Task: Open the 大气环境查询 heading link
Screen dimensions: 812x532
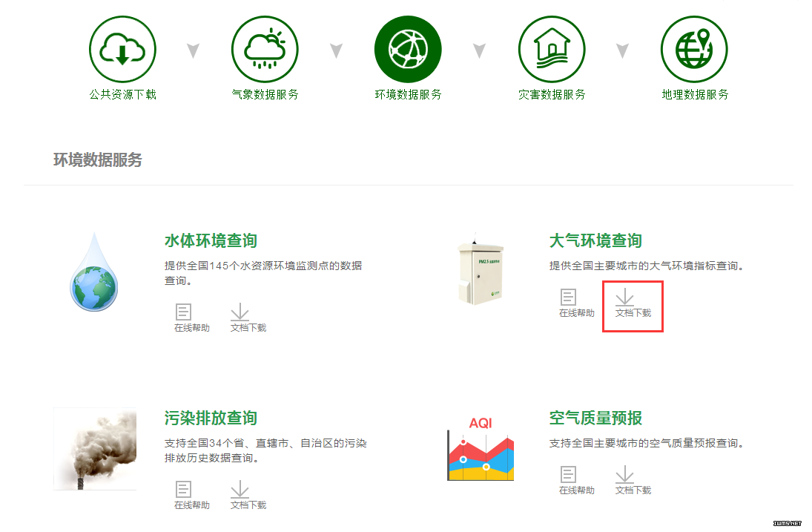Action: [x=595, y=241]
